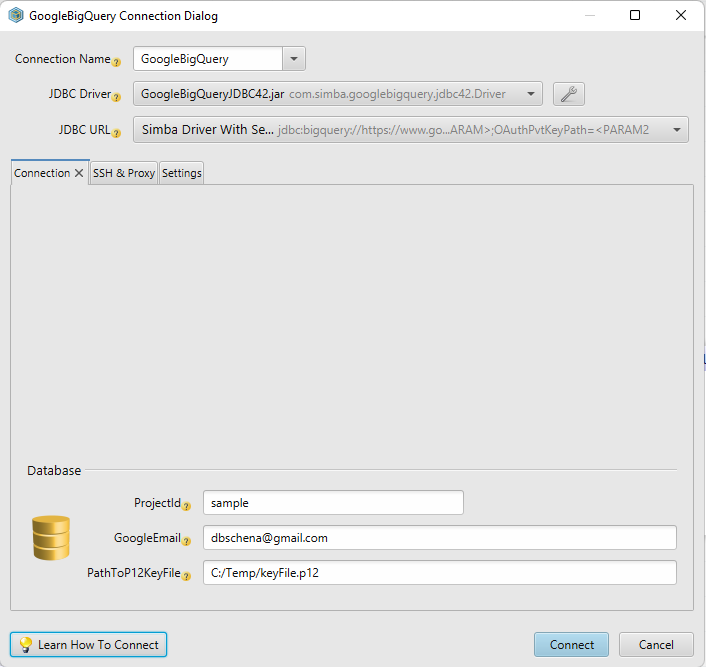Click the help icon beside Connection Name
706x667 pixels.
click(x=116, y=62)
